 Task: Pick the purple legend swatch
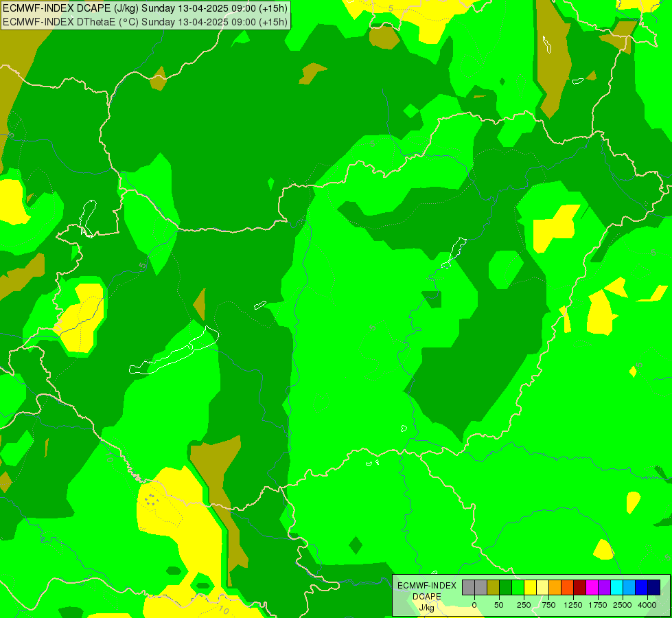coord(605,588)
